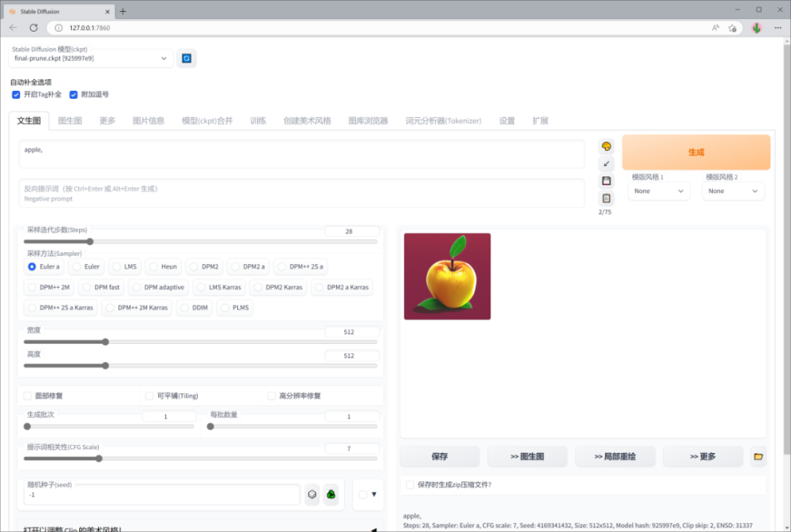Click the site info icon in address bar

(x=59, y=28)
